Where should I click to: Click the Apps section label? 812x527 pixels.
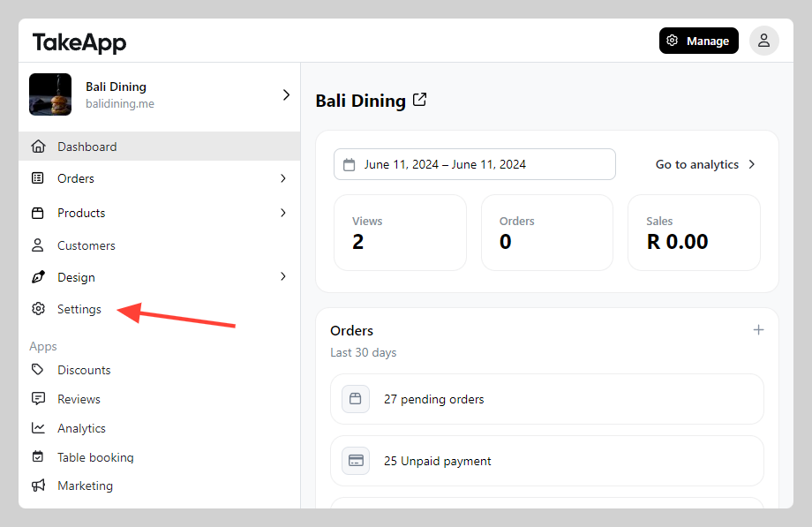point(43,346)
